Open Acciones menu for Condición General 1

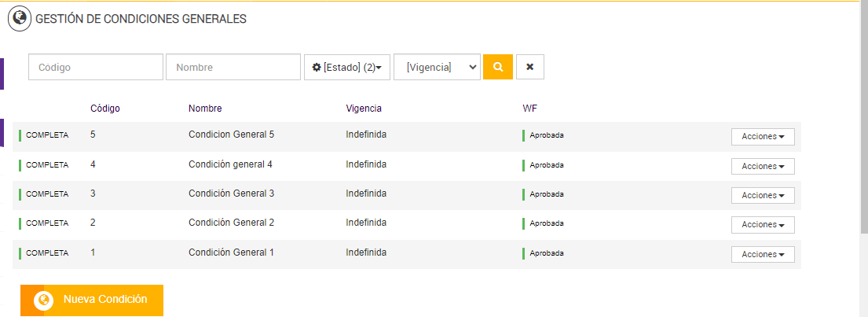pyautogui.click(x=763, y=254)
